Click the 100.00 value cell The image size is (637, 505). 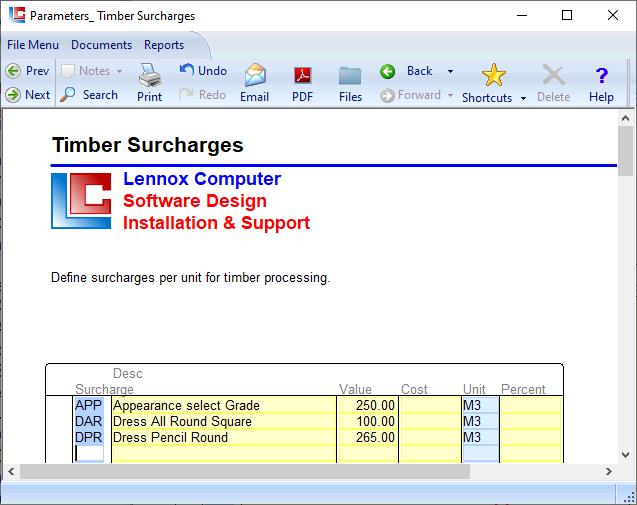coord(368,421)
